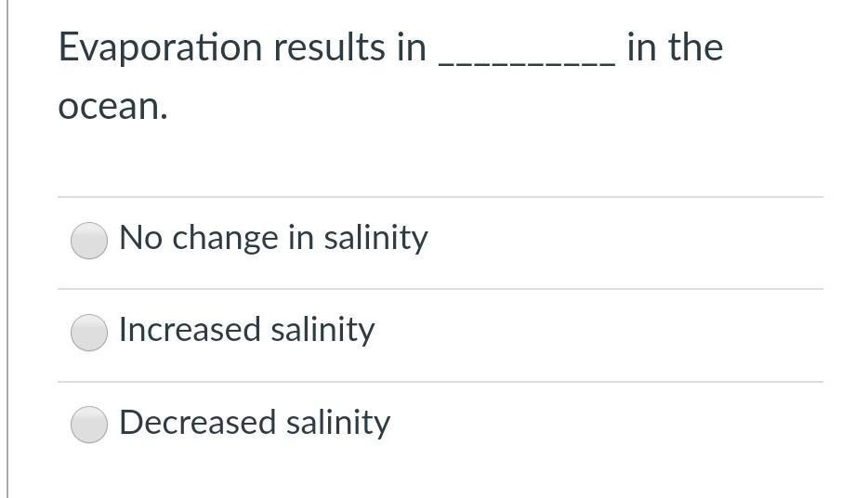Click the divider above "No change in salinity"
The height and width of the screenshot is (498, 868).
tap(440, 197)
